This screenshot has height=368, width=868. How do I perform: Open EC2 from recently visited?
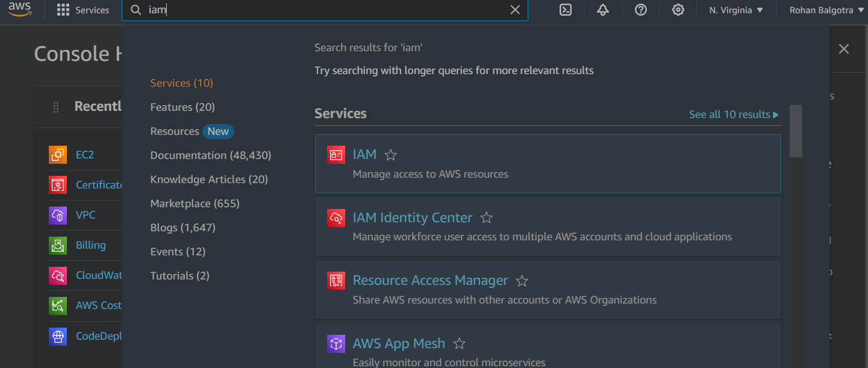[x=85, y=155]
